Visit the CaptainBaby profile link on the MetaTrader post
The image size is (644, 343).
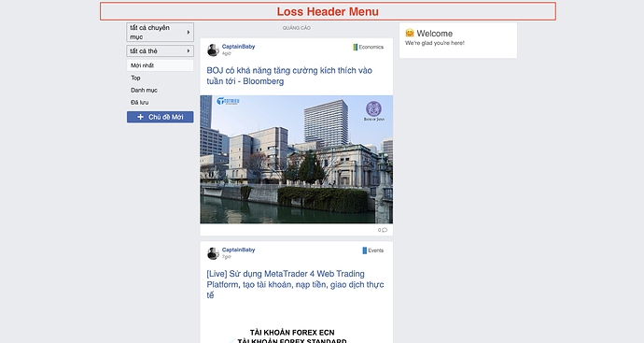[239, 250]
